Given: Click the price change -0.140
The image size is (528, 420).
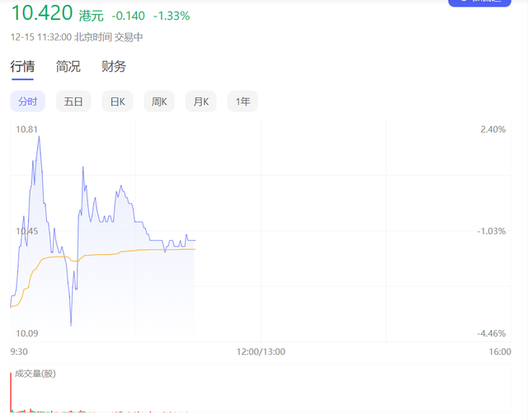Looking at the screenshot, I should 129,16.
